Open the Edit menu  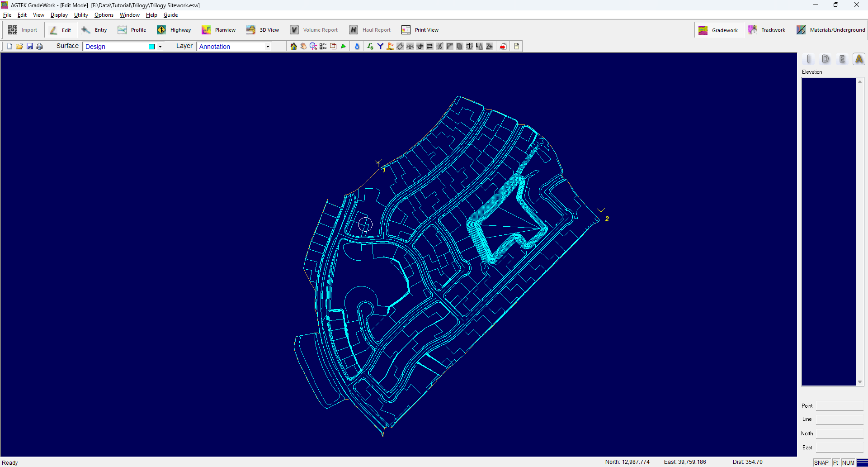click(22, 15)
